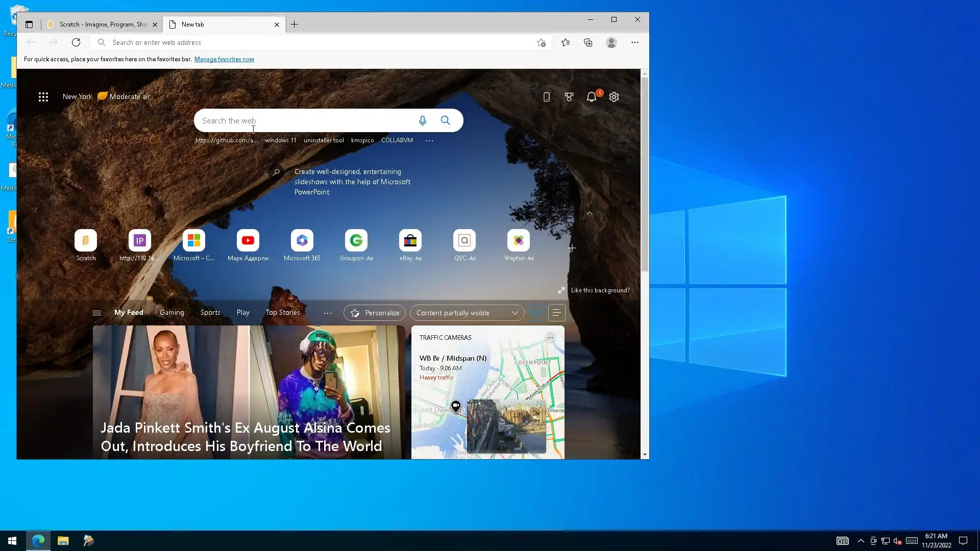
Task: Click Manage favorites now link
Action: 224,59
